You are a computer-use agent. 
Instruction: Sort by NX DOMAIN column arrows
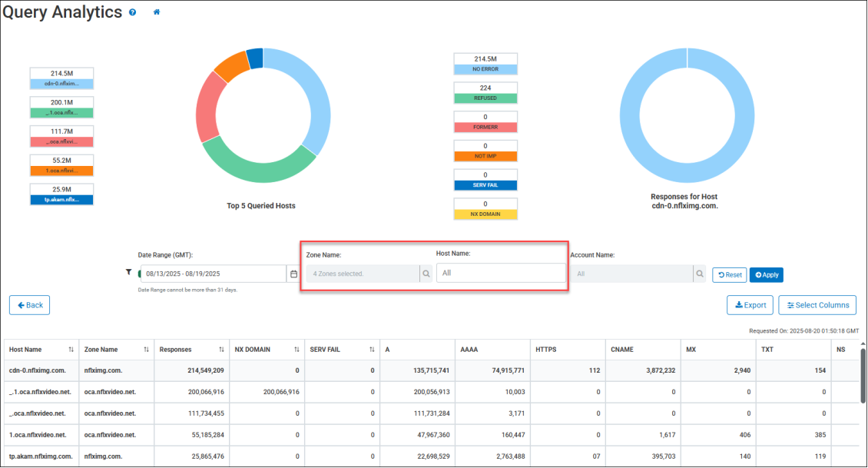(297, 350)
